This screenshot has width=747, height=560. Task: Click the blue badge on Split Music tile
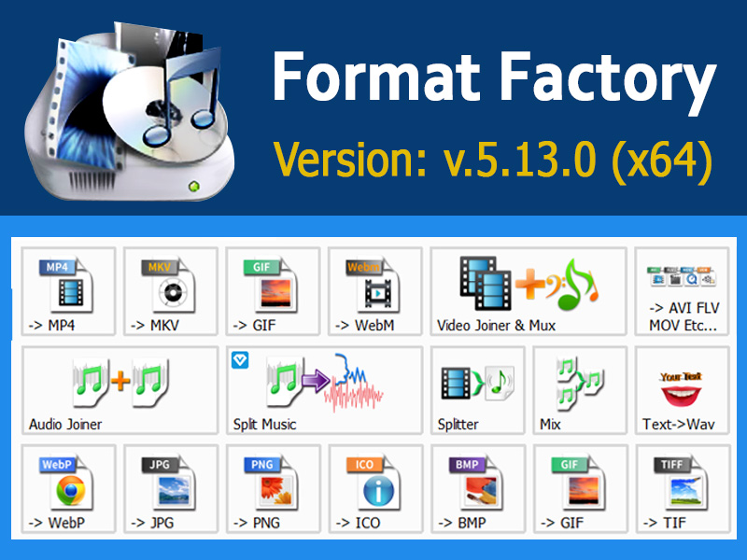(241, 358)
